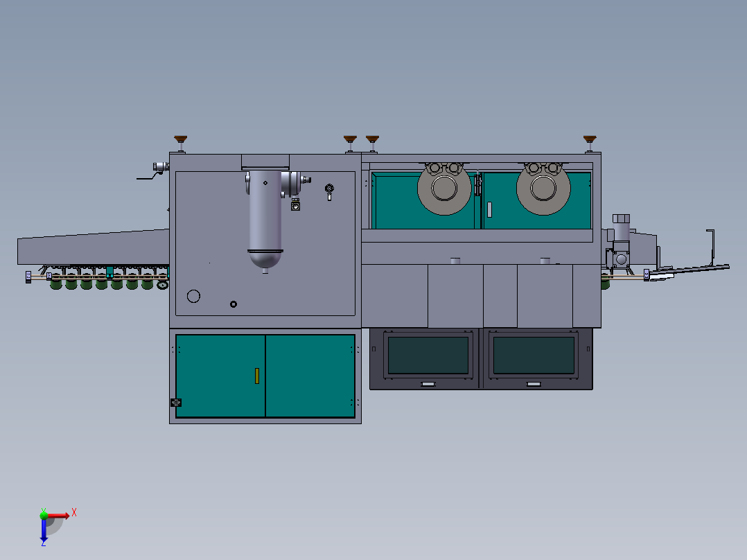Pick the large hollow circle on the gray panel
This screenshot has height=560, width=747.
[x=193, y=297]
